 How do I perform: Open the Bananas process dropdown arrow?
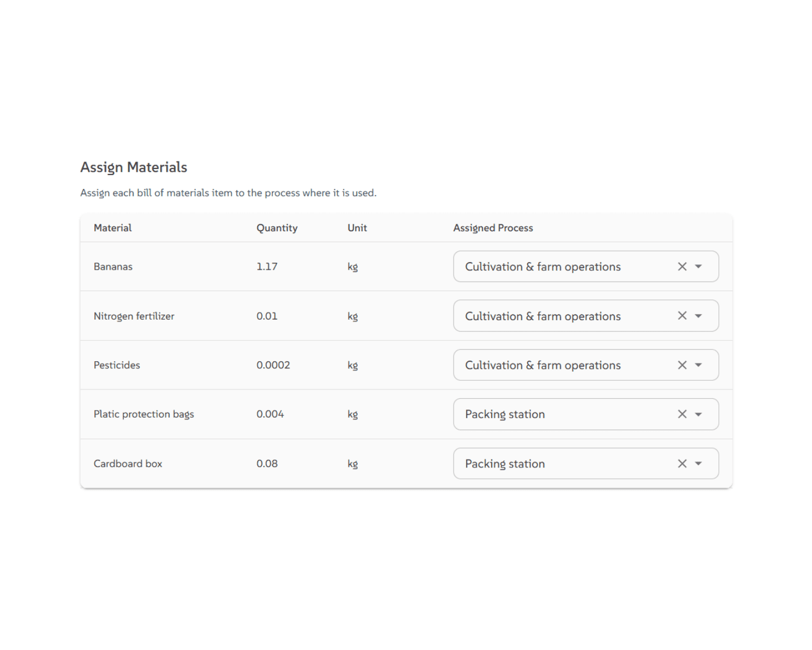[698, 266]
